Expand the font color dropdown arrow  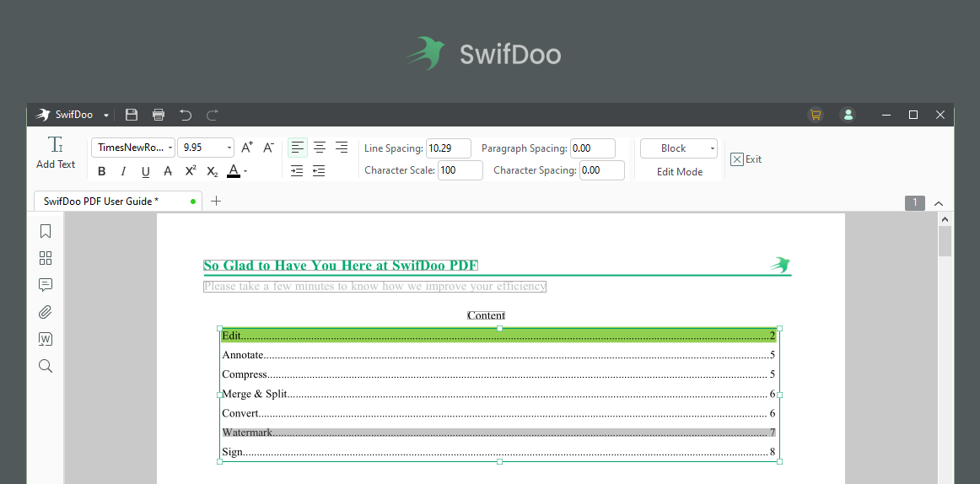(x=245, y=172)
